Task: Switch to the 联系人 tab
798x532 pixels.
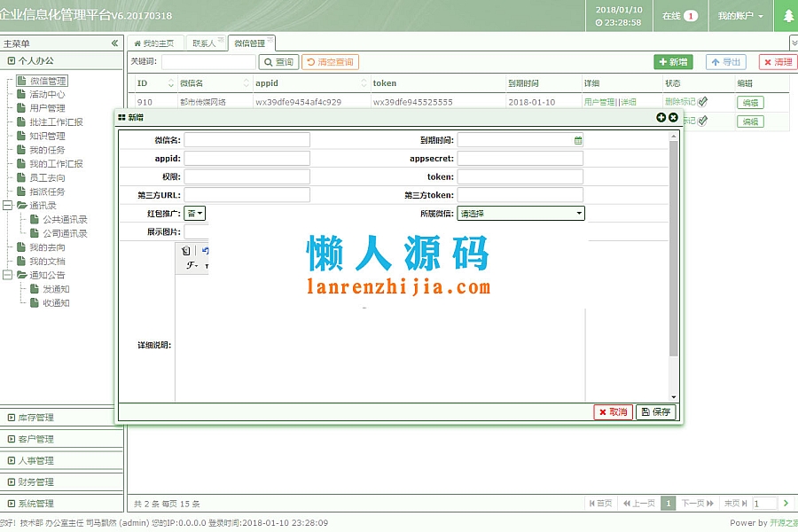Action: [x=206, y=43]
